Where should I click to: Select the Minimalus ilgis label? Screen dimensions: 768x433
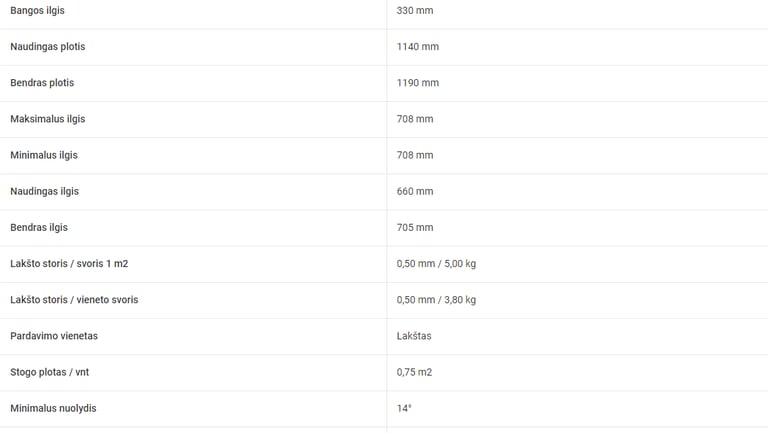44,155
